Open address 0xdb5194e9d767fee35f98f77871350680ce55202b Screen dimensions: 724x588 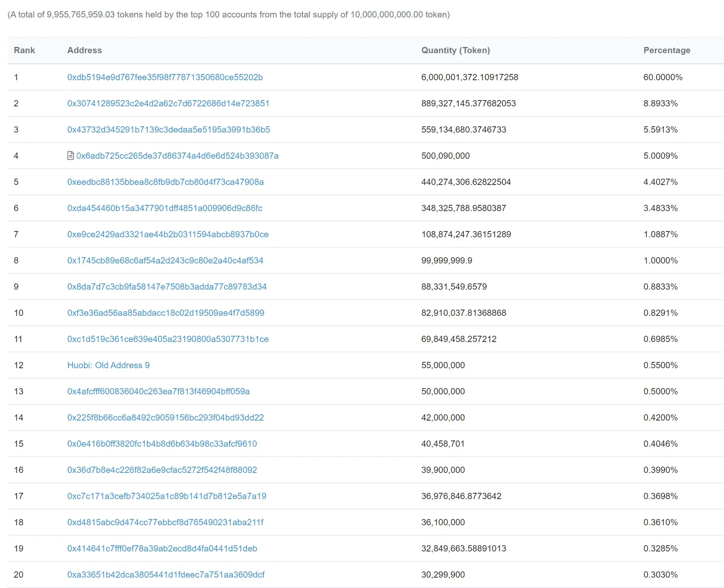coord(165,77)
